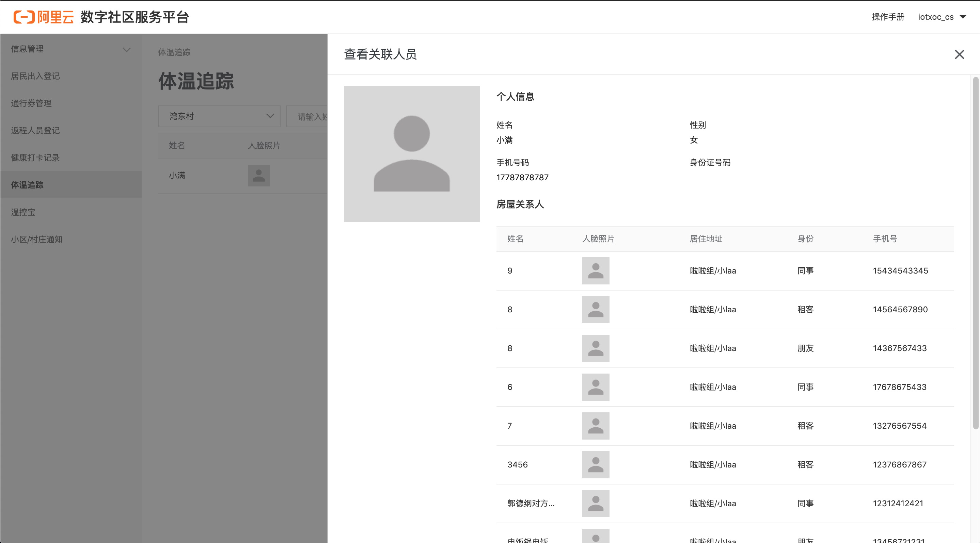Open the 湾东村 village dropdown
The width and height of the screenshot is (980, 543).
tap(219, 116)
